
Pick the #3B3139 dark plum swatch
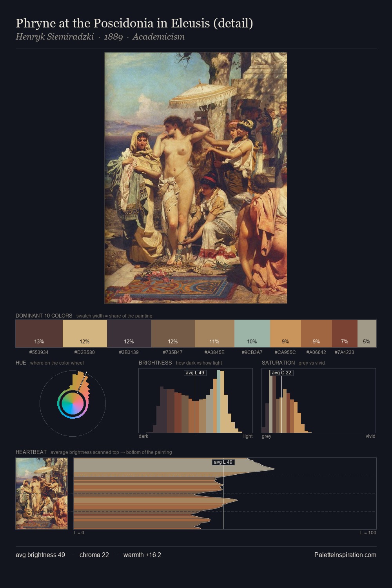click(129, 334)
